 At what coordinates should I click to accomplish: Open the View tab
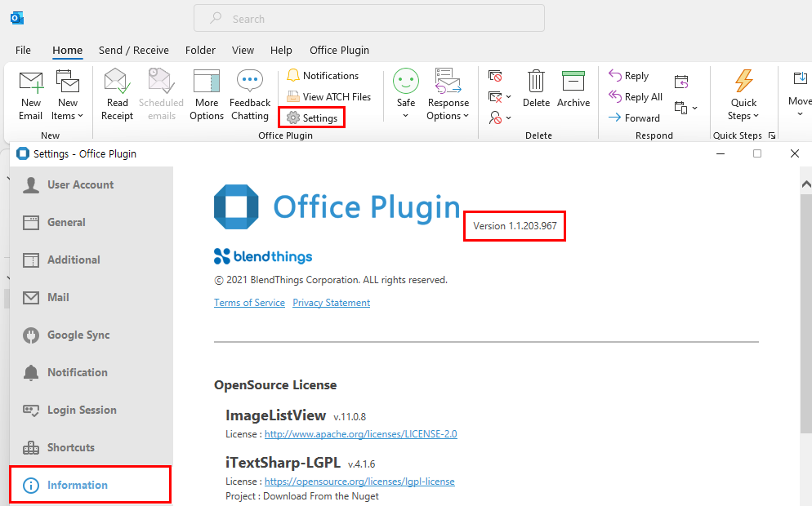pyautogui.click(x=243, y=50)
